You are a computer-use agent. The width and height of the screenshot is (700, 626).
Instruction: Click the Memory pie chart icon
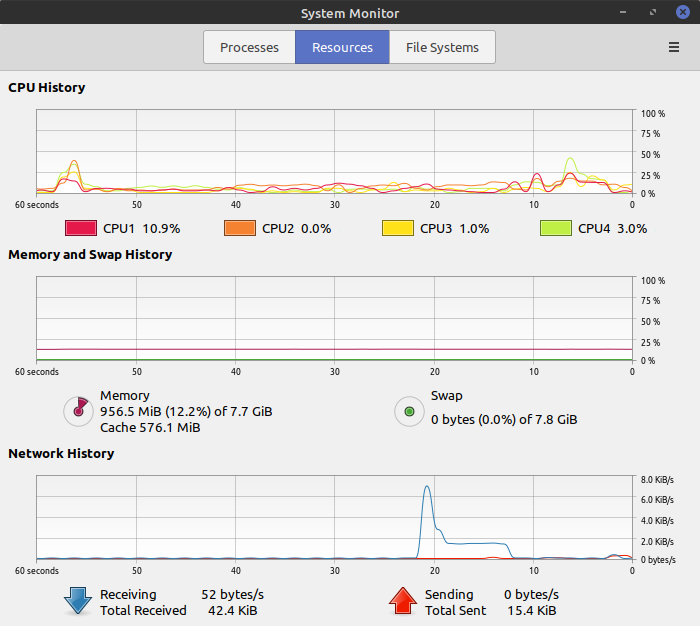[x=77, y=411]
